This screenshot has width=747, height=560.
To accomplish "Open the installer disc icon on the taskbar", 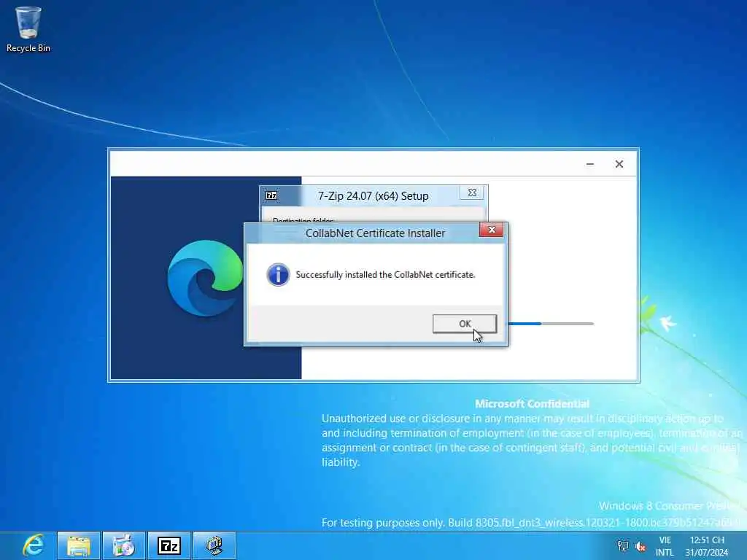I will click(x=123, y=545).
